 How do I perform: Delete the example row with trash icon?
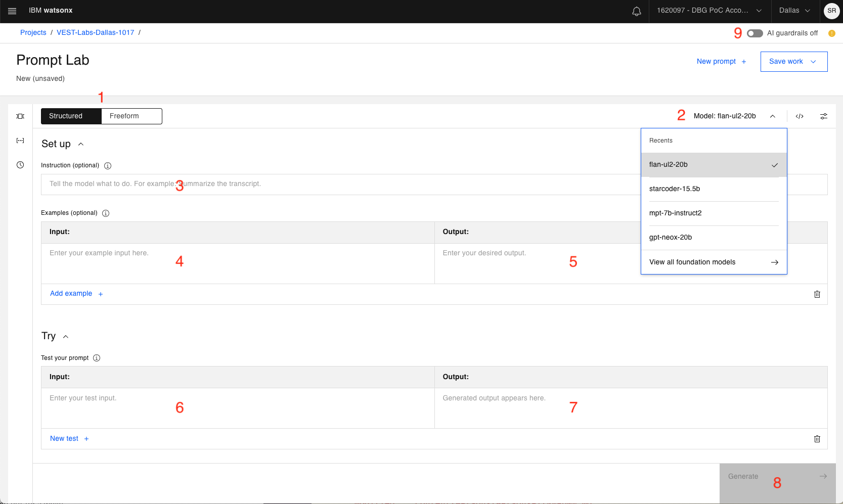817,294
